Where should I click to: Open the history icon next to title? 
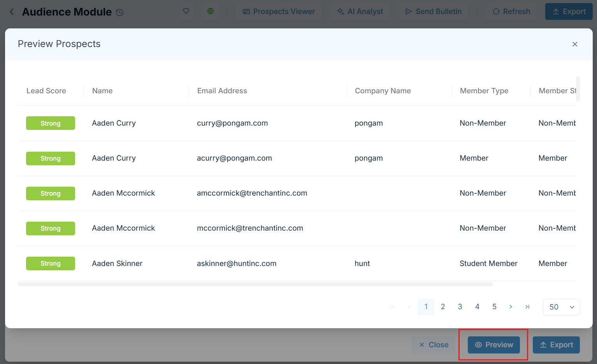120,12
